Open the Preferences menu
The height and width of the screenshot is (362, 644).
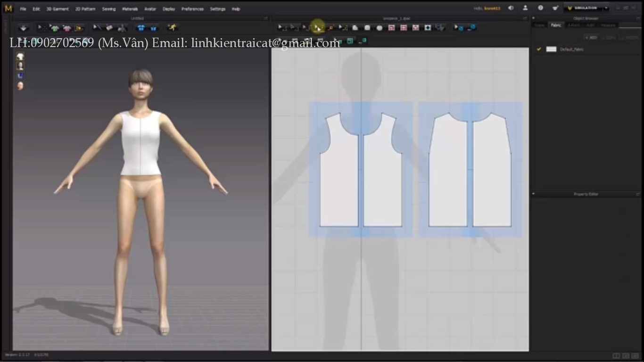click(192, 9)
